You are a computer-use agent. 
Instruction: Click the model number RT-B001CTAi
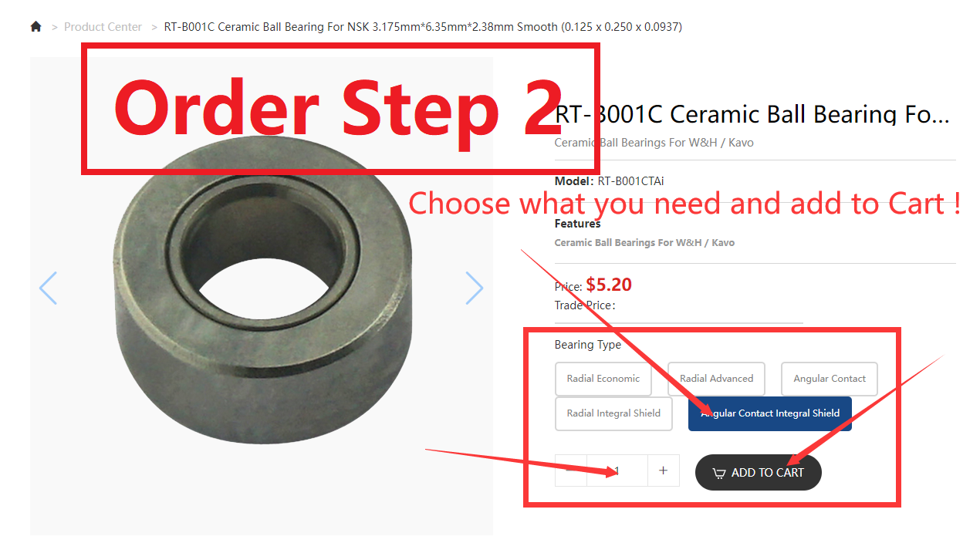[x=630, y=181]
